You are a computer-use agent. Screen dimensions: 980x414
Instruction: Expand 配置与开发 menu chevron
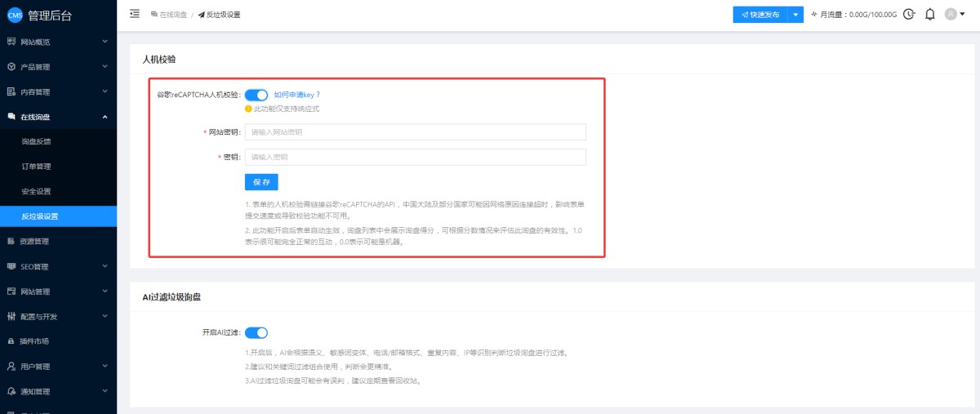pos(105,316)
